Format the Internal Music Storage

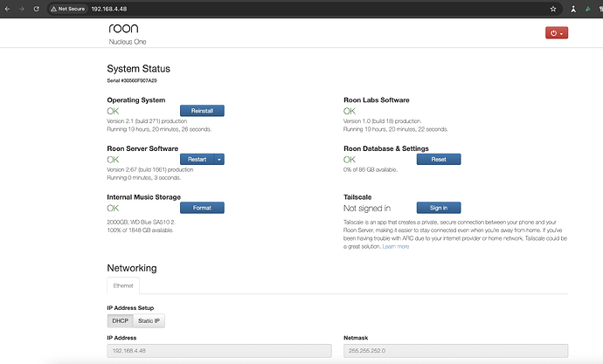(202, 208)
